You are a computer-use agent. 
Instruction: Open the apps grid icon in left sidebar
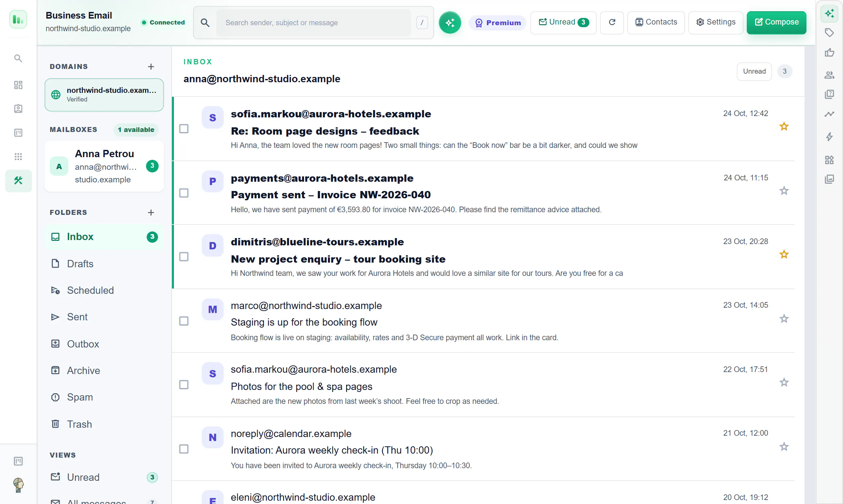point(18,157)
